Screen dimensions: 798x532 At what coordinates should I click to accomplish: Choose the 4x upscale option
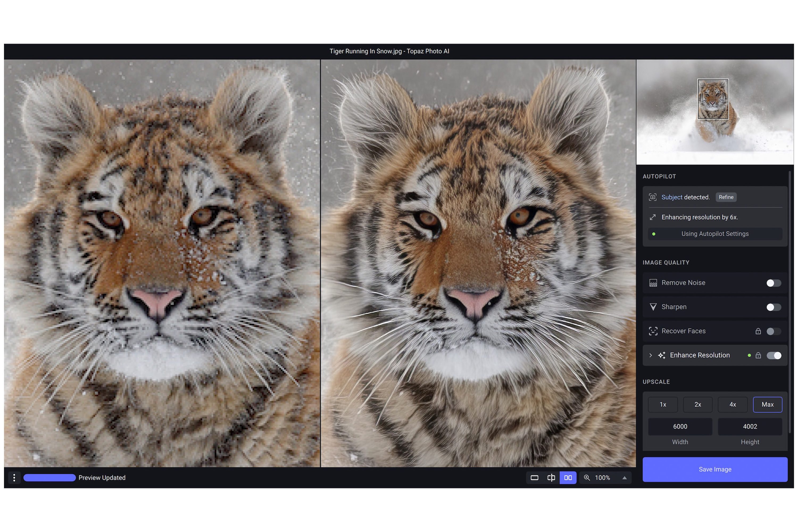coord(733,404)
